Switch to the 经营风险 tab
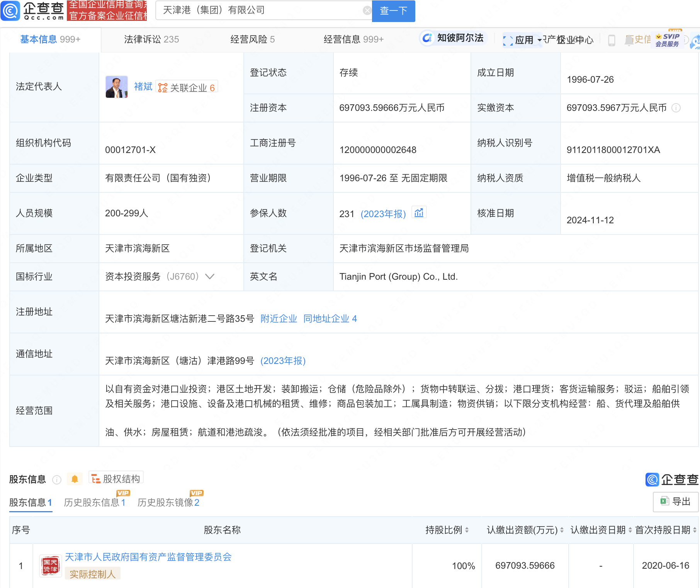Image resolution: width=700 pixels, height=588 pixels. 252,39
